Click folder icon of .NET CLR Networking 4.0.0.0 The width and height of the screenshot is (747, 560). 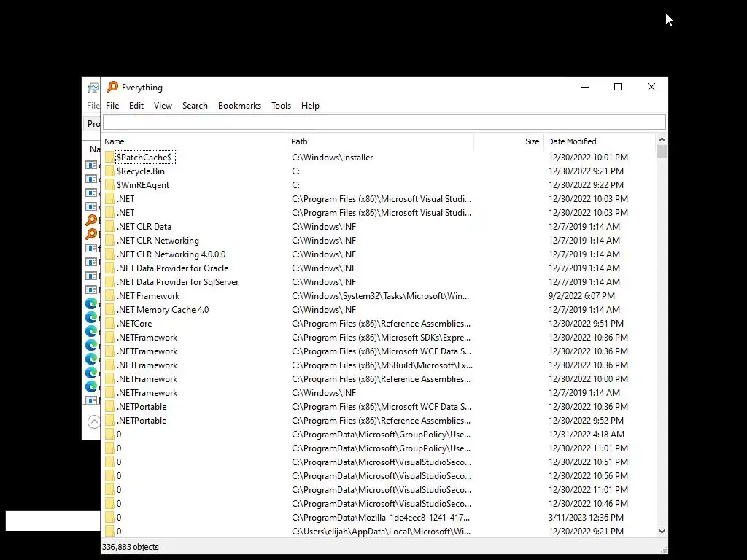109,254
